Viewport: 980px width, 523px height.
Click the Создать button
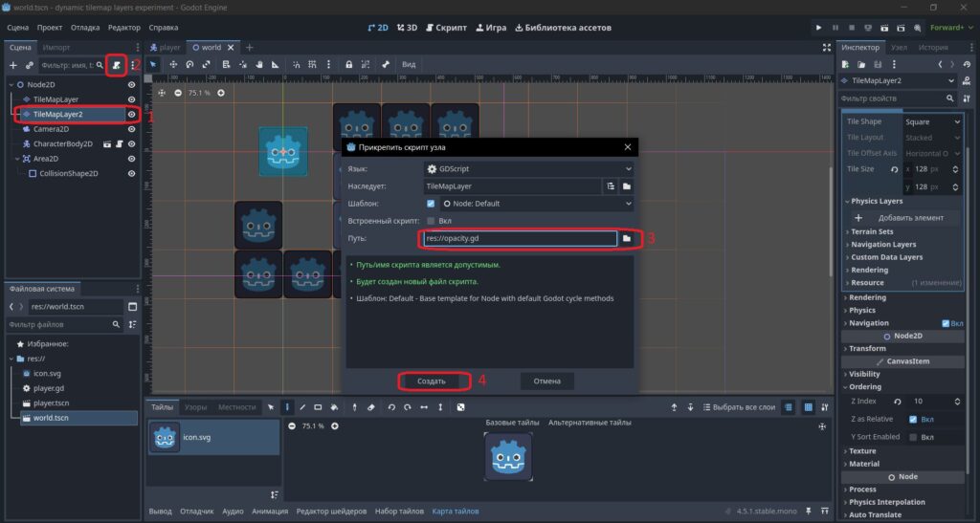432,381
